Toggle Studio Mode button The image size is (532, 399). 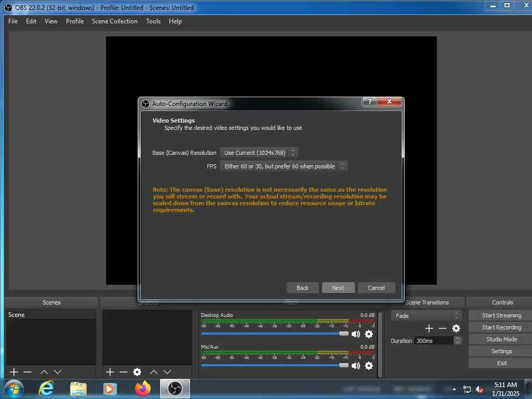(x=501, y=339)
